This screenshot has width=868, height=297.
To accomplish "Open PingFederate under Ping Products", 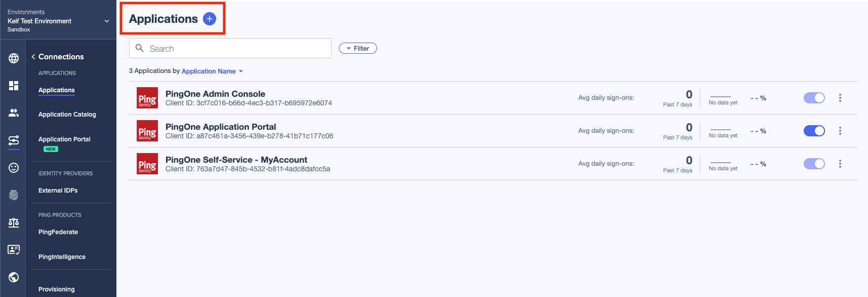I will pos(58,232).
